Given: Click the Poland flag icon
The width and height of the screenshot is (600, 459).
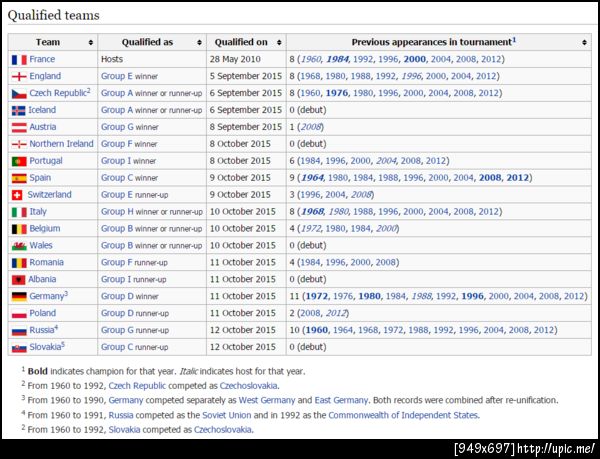Looking at the screenshot, I should point(19,314).
